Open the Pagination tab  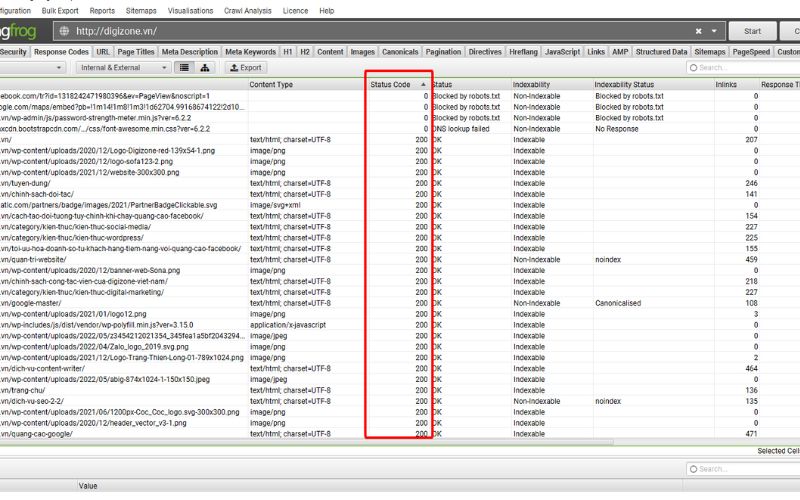tap(443, 52)
